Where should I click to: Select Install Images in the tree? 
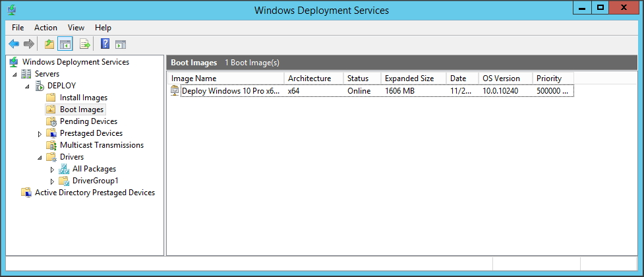(x=83, y=98)
